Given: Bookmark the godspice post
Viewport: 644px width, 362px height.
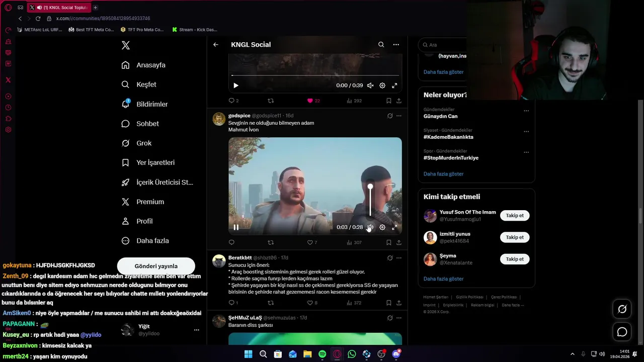Looking at the screenshot, I should 389,242.
